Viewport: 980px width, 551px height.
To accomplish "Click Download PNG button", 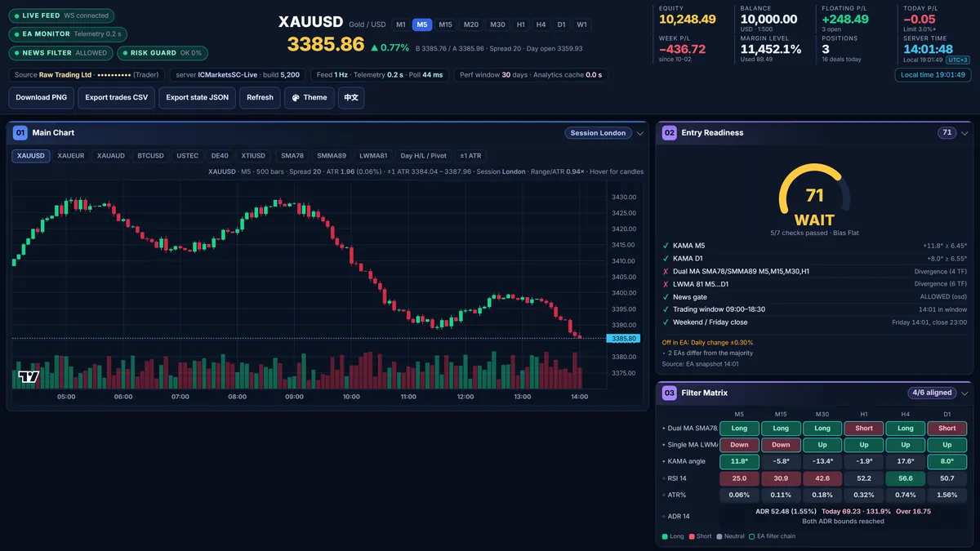I will click(42, 97).
